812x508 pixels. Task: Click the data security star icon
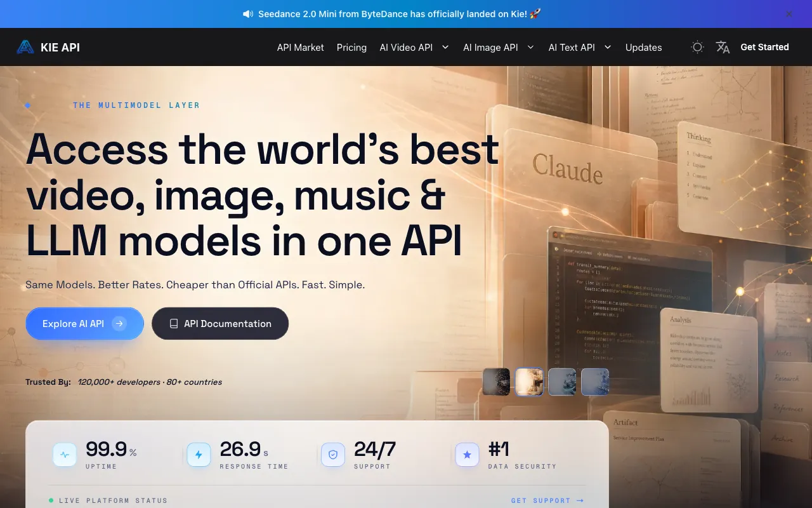point(468,455)
